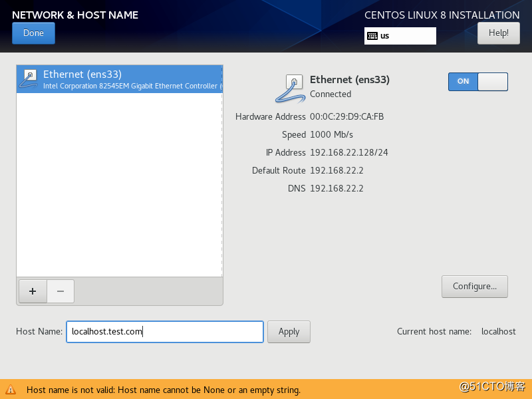Add a network device with plus button
532x399 pixels.
[33, 291]
